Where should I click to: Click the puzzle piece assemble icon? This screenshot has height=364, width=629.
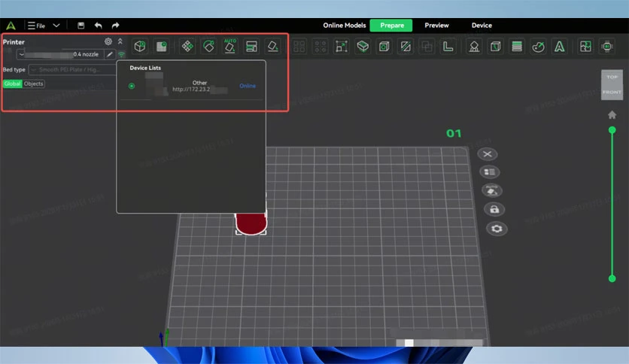click(x=585, y=47)
